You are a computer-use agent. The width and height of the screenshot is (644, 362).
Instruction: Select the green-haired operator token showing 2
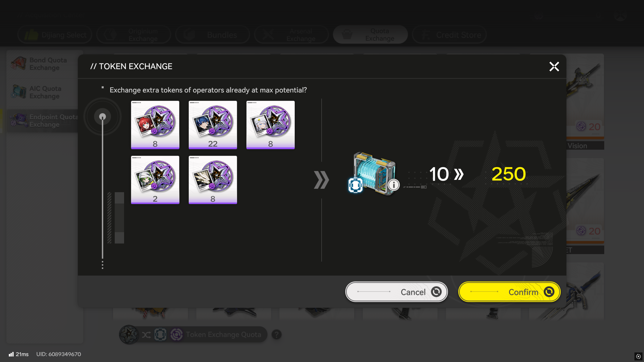(155, 180)
